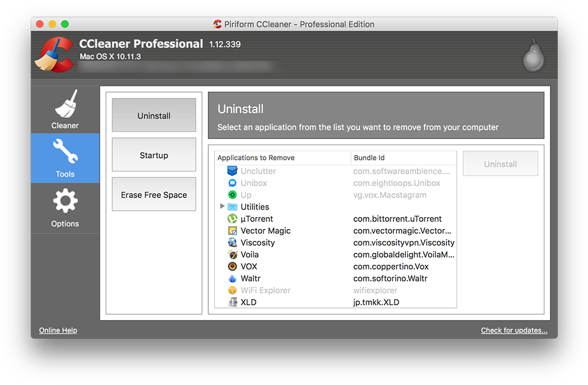Image resolution: width=588 pixels, height=385 pixels.
Task: Click the Erase Free Space button
Action: point(153,194)
